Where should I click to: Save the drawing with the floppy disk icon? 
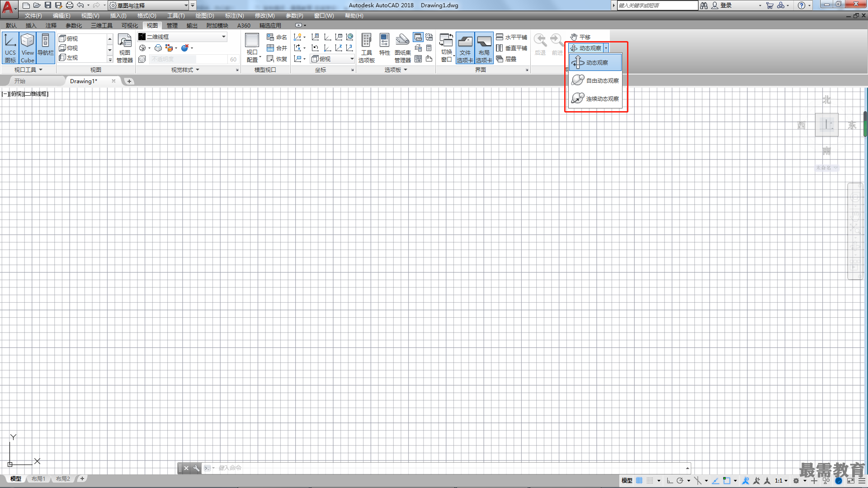click(x=48, y=5)
